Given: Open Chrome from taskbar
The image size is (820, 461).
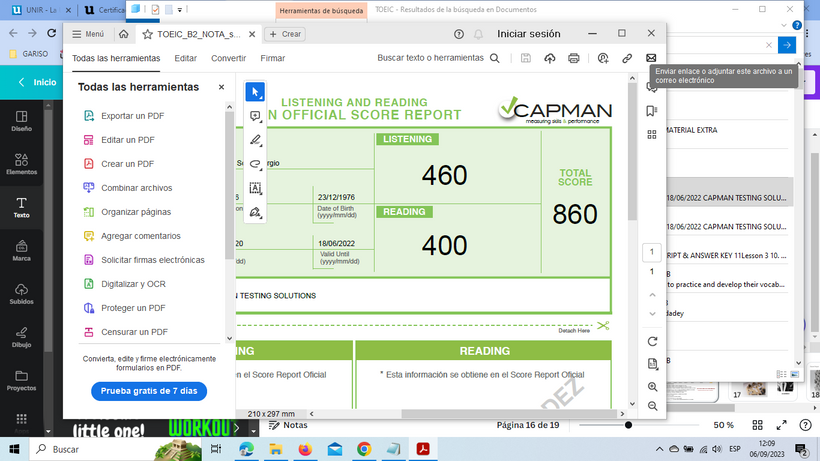Looking at the screenshot, I should pos(364,449).
